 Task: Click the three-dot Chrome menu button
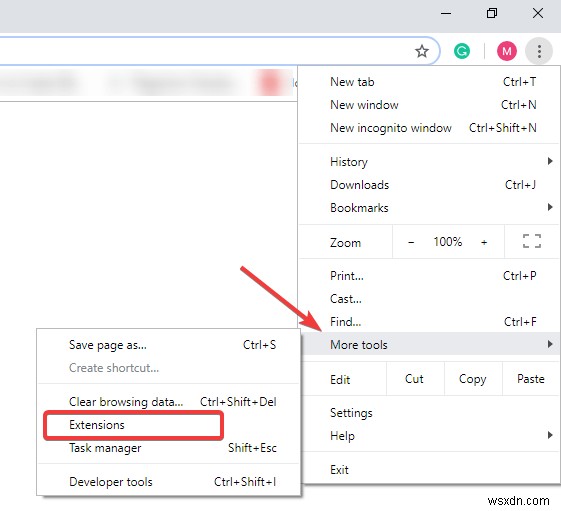pos(539,51)
